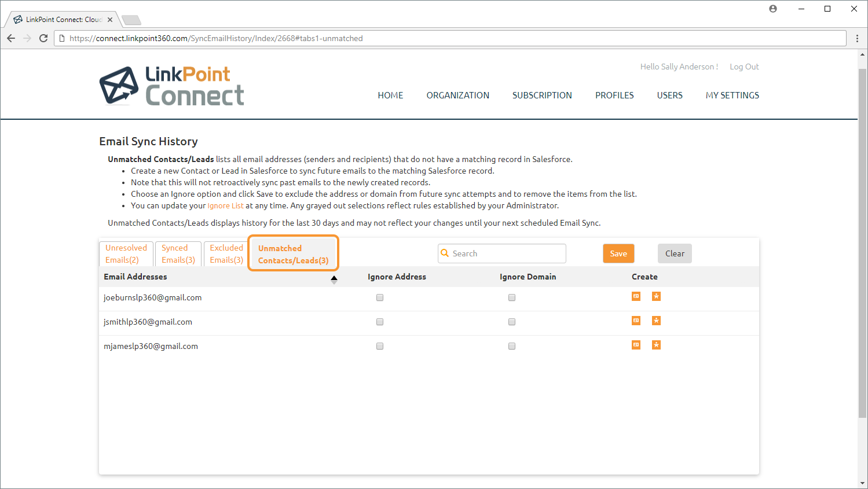Screen dimensions: 868x489
Task: Click the magnifier icon in Search box
Action: [445, 253]
